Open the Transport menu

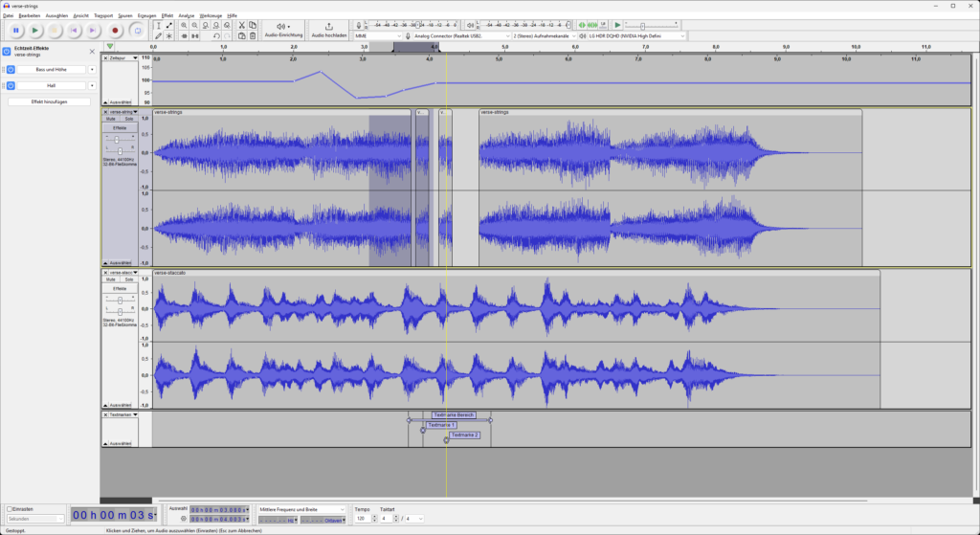(103, 15)
